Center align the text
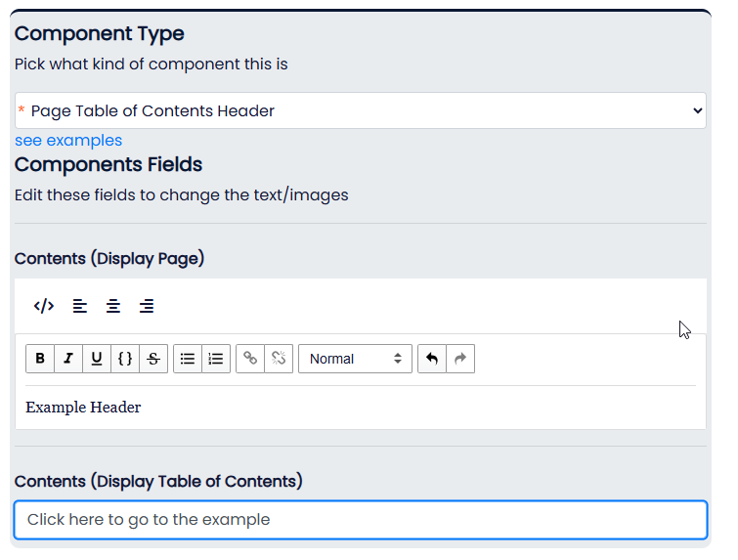The height and width of the screenshot is (560, 738). point(113,306)
